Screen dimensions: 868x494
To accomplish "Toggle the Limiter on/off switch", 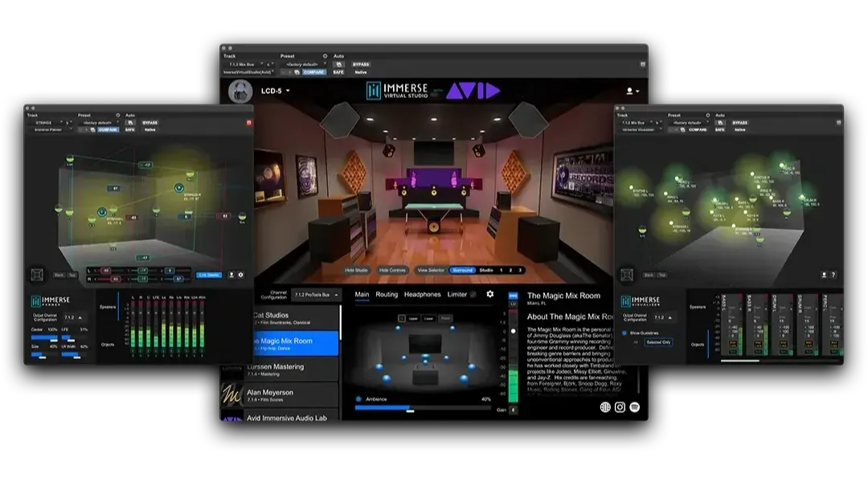I will pyautogui.click(x=473, y=295).
